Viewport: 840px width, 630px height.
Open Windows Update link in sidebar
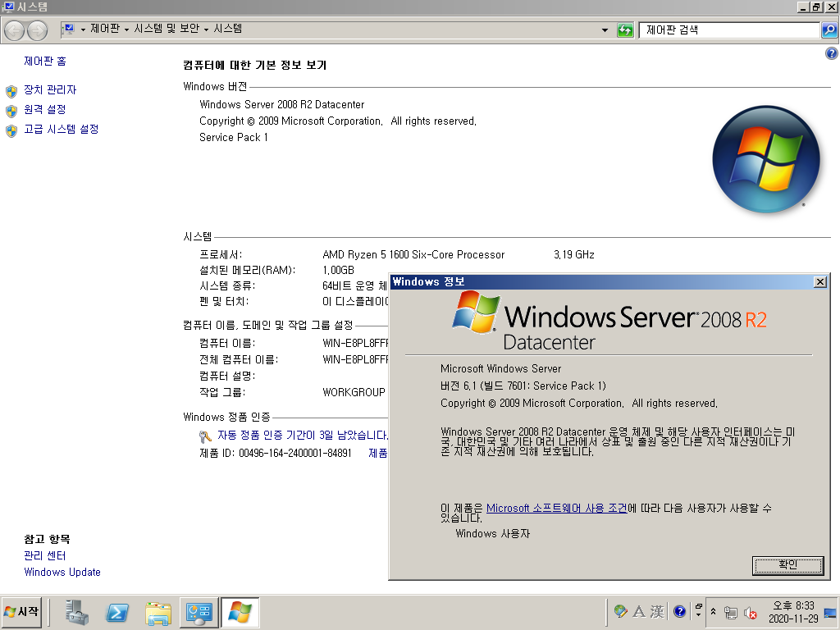62,572
